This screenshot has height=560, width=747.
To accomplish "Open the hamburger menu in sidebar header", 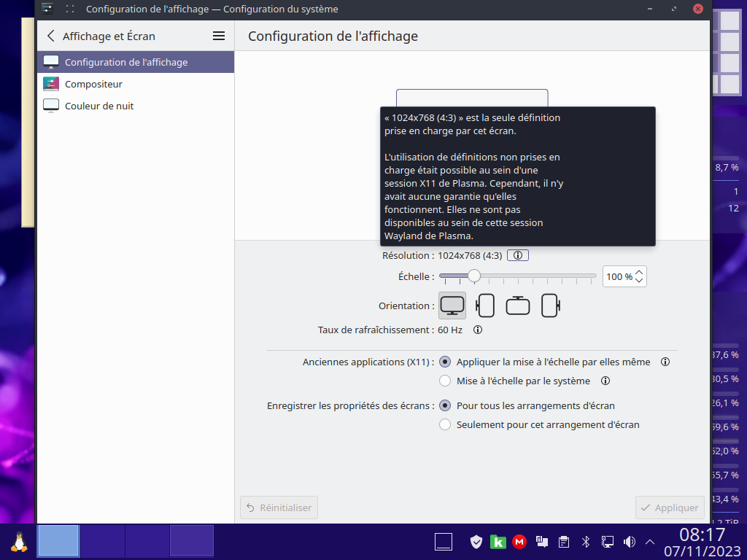I will tap(219, 36).
